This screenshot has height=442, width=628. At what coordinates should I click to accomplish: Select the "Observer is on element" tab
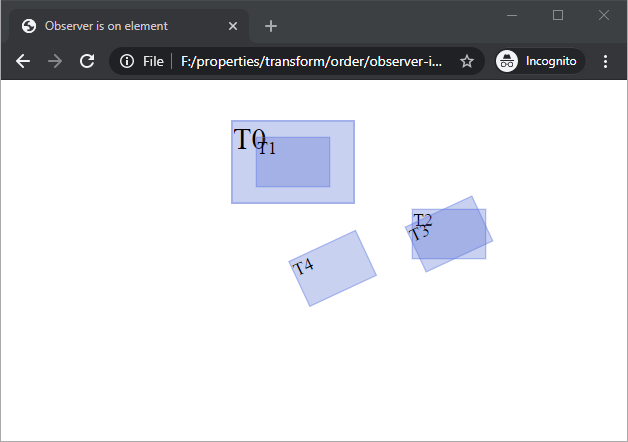click(120, 26)
